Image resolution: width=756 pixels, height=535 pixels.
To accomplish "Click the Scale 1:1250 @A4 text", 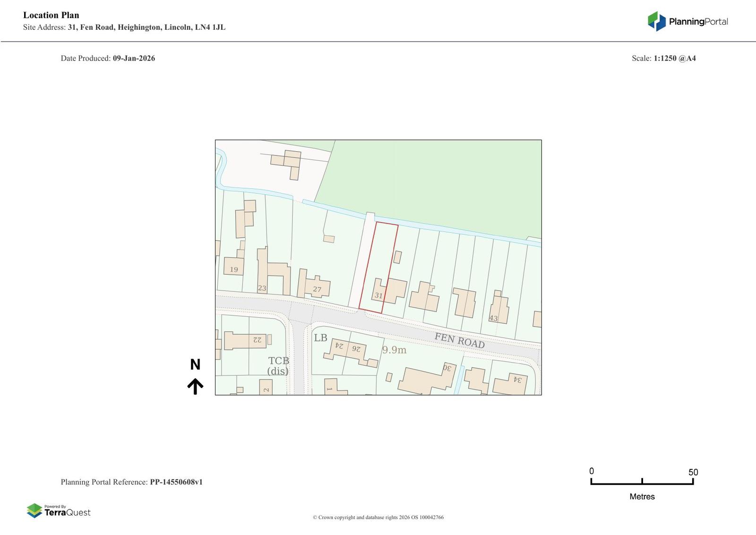I will pos(663,58).
